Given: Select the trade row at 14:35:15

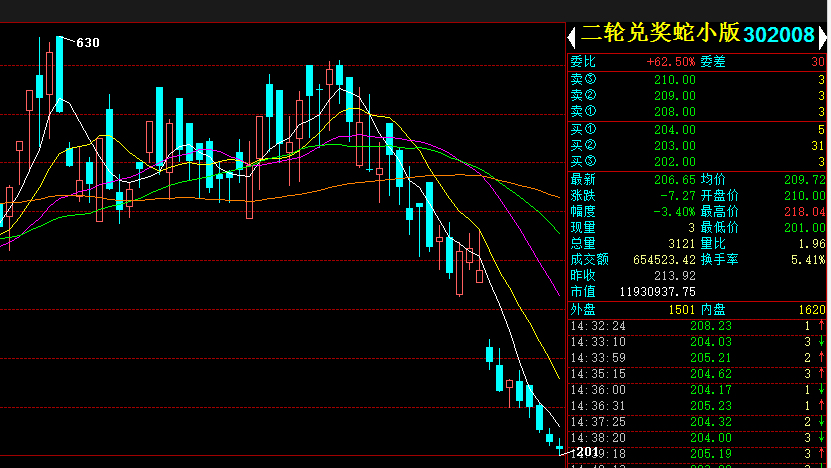Looking at the screenshot, I should [x=697, y=374].
